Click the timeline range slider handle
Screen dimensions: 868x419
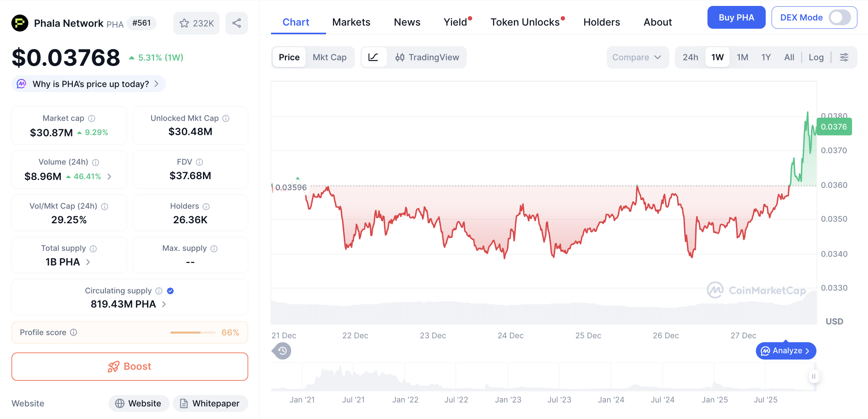point(813,376)
